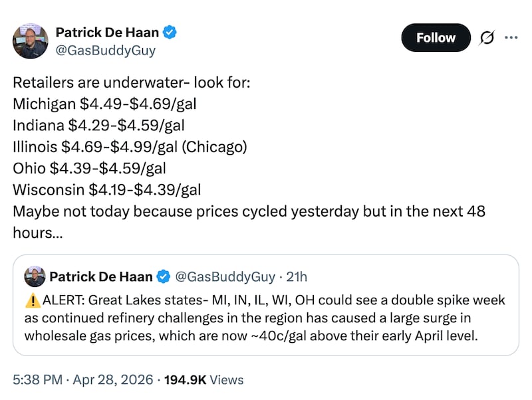The image size is (532, 400).
Task: Click Patrick De Haan's profile avatar
Action: pyautogui.click(x=29, y=41)
